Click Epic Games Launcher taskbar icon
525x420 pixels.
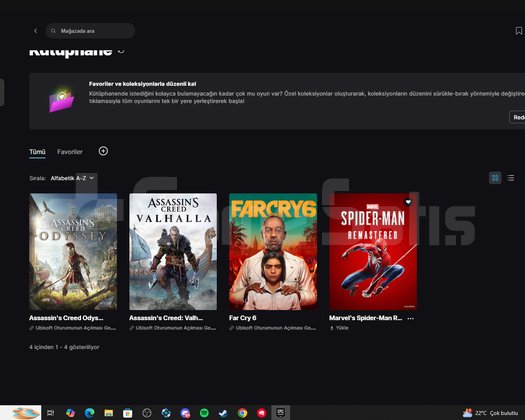pyautogui.click(x=281, y=413)
